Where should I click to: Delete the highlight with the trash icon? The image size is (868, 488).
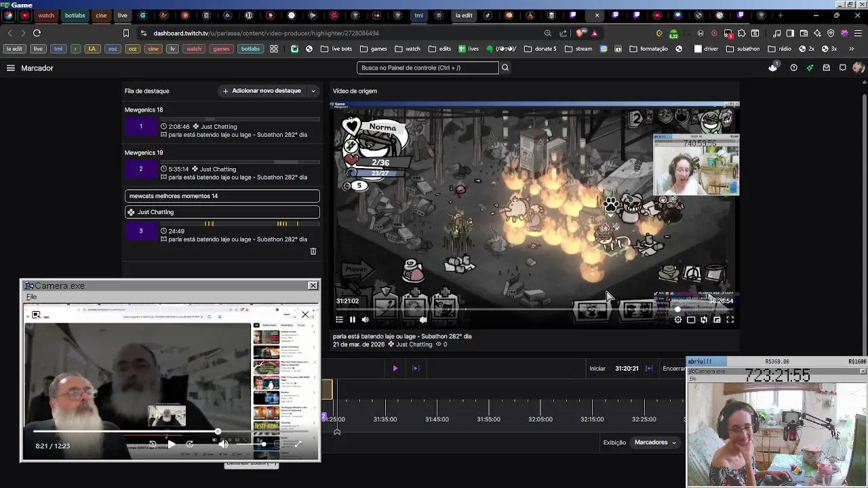pos(313,251)
